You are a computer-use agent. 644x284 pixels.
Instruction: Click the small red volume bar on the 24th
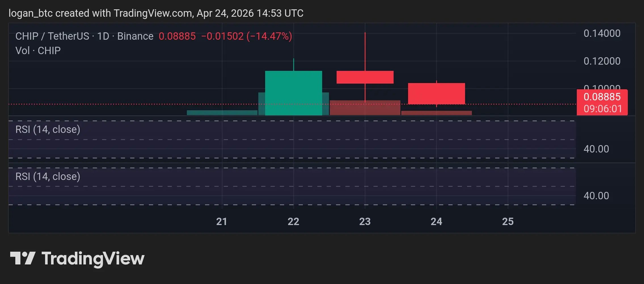tap(436, 113)
